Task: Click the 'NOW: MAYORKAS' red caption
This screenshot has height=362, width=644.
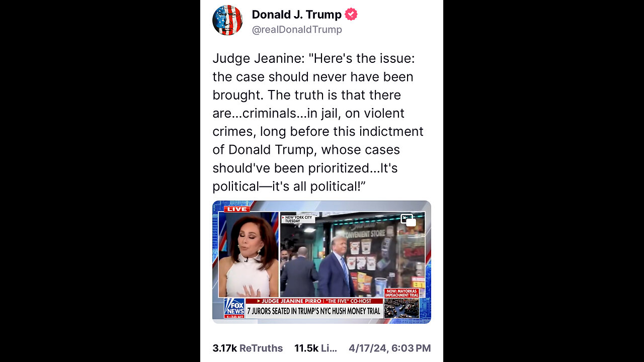Action: coord(401,293)
